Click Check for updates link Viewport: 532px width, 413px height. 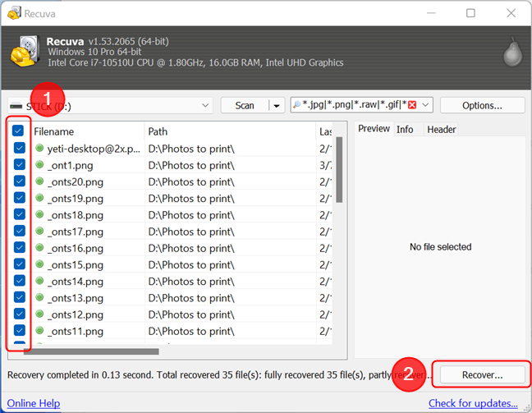coord(473,403)
